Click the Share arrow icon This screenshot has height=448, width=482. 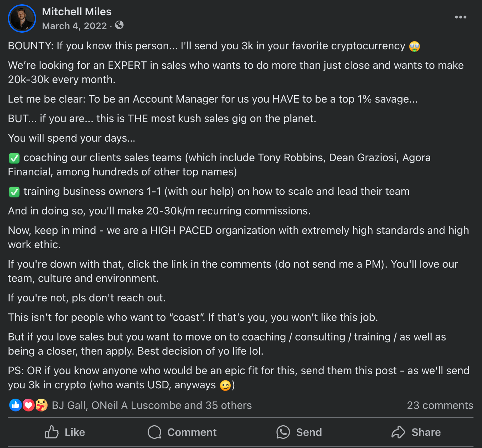coord(398,432)
